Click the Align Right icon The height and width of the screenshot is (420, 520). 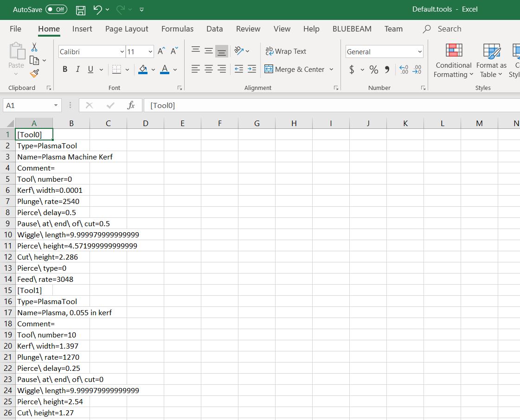click(x=222, y=69)
